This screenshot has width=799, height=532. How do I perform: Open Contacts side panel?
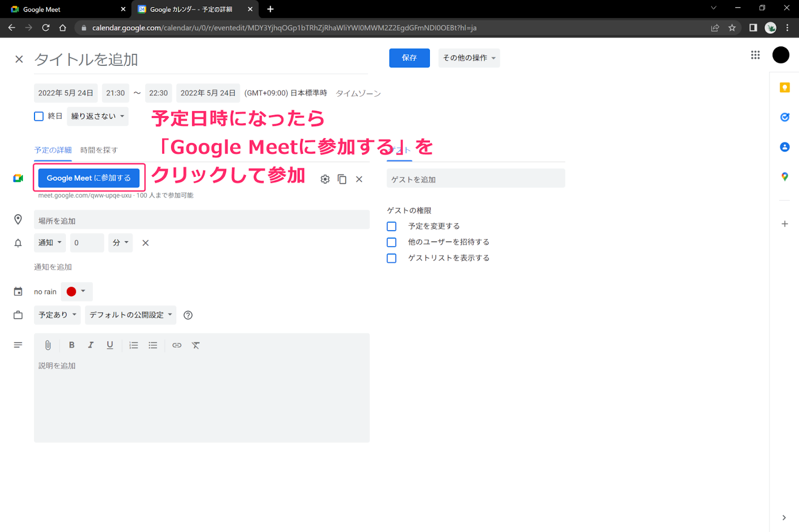tap(785, 147)
